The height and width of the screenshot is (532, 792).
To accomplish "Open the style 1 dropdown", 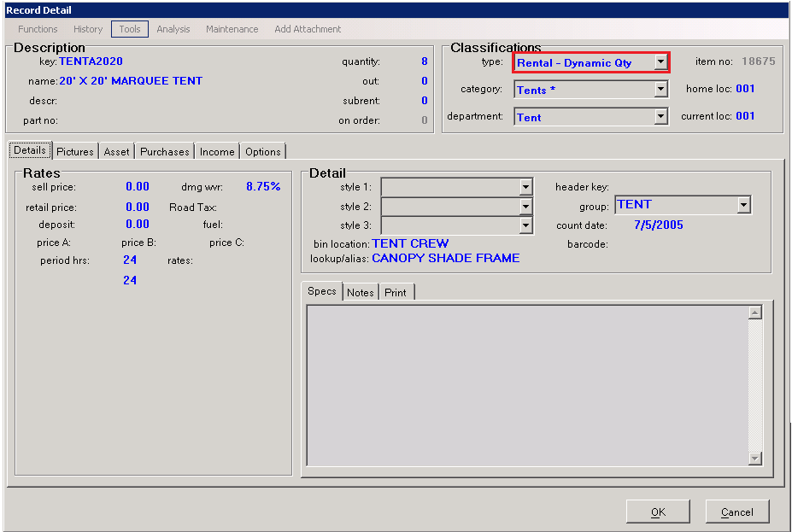I will (525, 187).
